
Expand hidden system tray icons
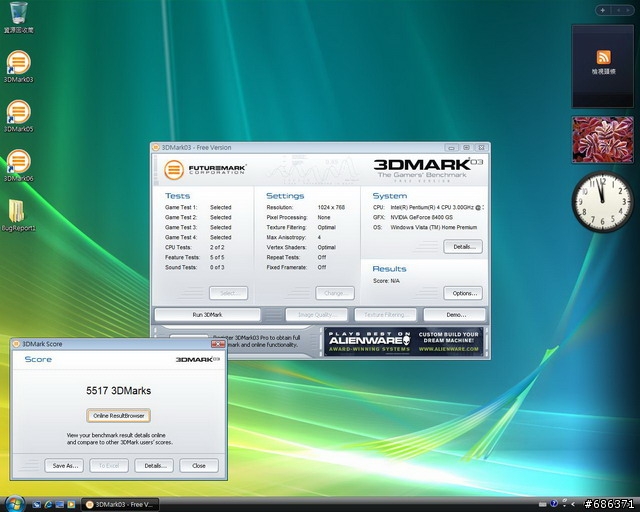[x=573, y=505]
